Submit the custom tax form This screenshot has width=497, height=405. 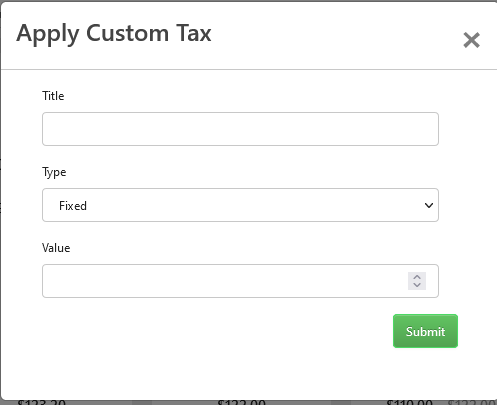pos(425,331)
